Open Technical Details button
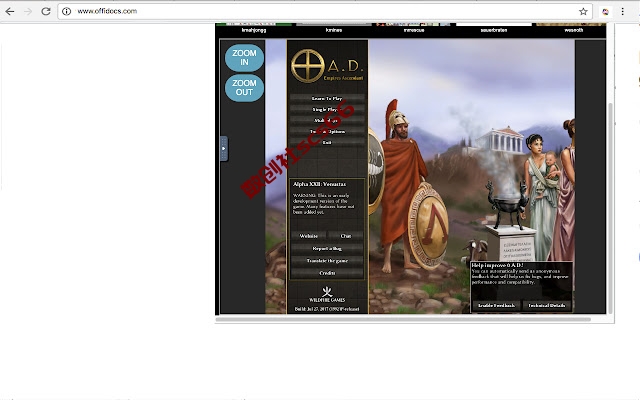The width and height of the screenshot is (640, 400). 547,305
